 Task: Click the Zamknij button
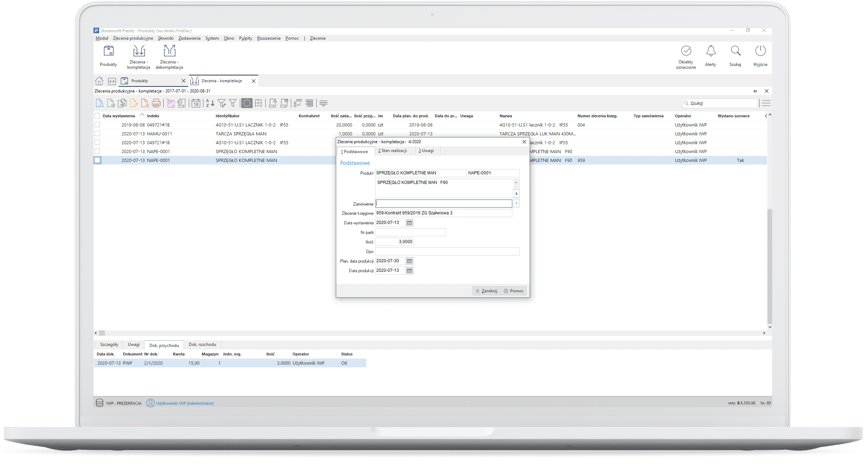[x=486, y=291]
